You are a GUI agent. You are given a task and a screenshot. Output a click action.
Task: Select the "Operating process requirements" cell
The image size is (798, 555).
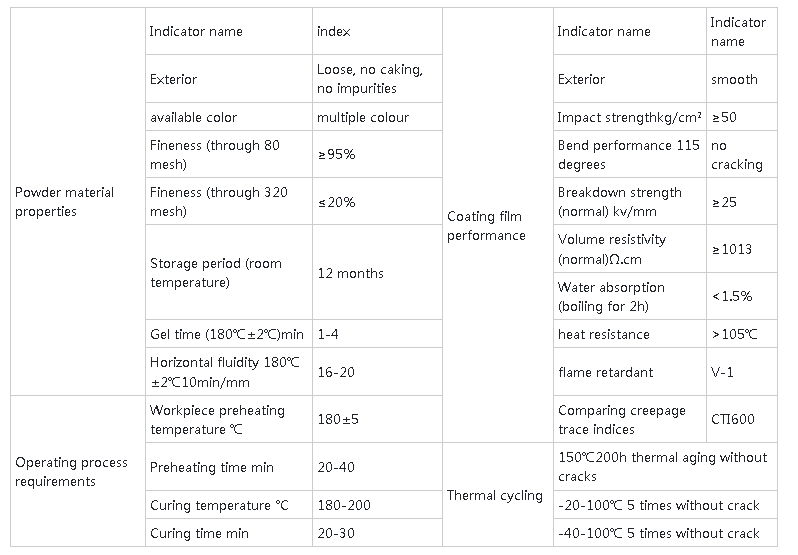(x=71, y=472)
